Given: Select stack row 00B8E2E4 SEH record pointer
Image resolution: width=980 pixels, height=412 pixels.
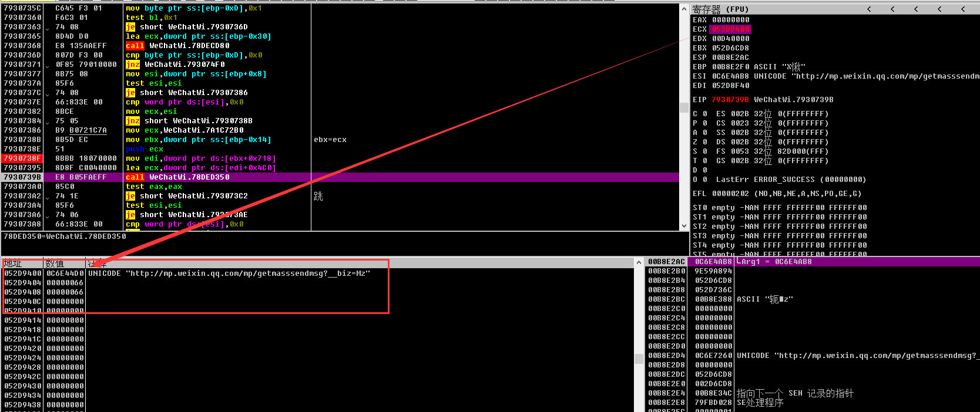Looking at the screenshot, I should tap(813, 393).
